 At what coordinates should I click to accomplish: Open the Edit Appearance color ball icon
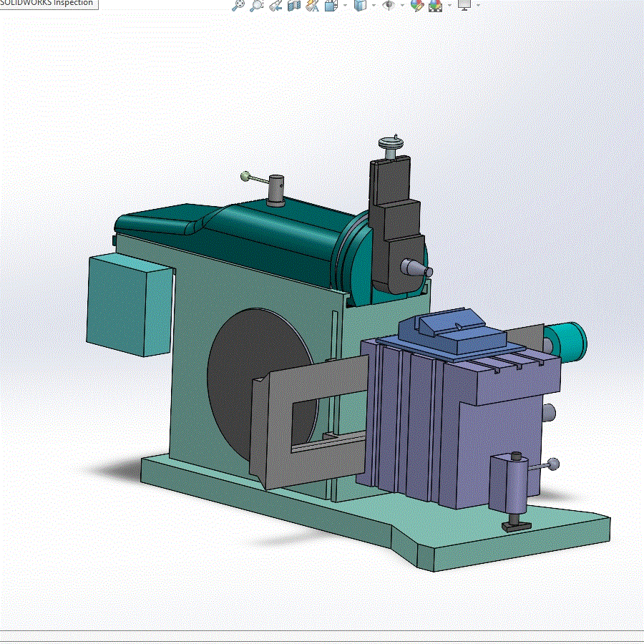coord(417,5)
